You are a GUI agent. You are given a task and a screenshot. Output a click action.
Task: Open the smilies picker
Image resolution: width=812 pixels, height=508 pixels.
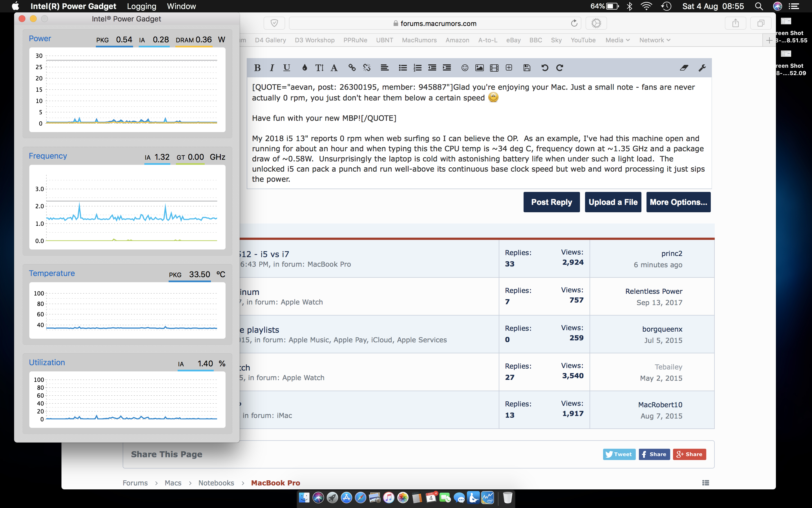point(465,68)
